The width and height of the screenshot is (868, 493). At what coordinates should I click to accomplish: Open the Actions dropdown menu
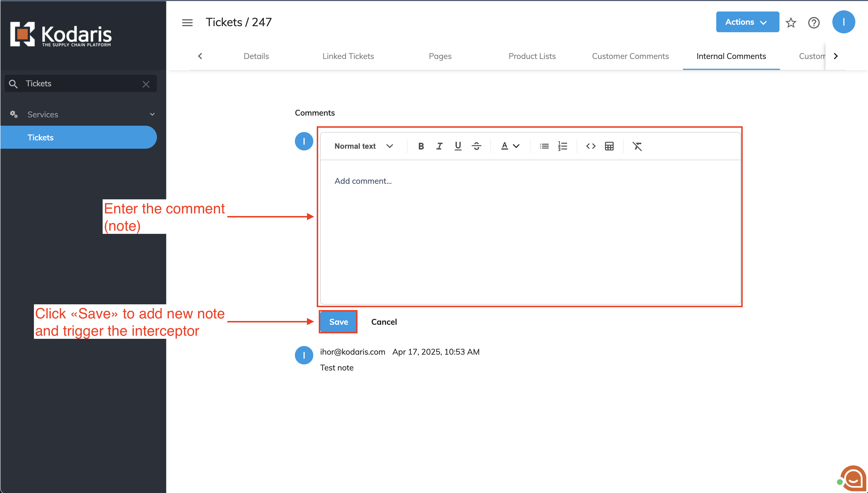point(747,22)
